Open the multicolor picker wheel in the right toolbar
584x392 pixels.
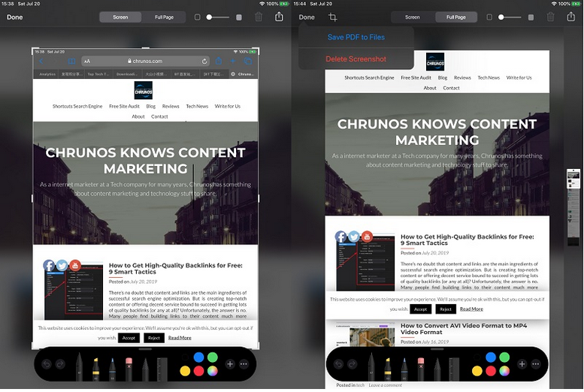tap(504, 371)
